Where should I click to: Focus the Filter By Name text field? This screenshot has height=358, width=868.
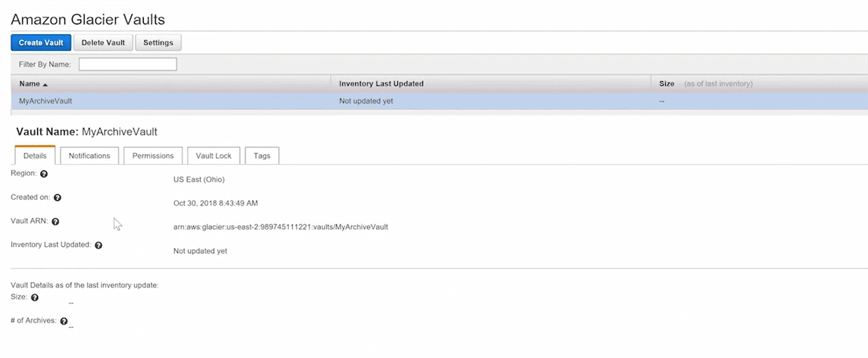click(x=128, y=65)
